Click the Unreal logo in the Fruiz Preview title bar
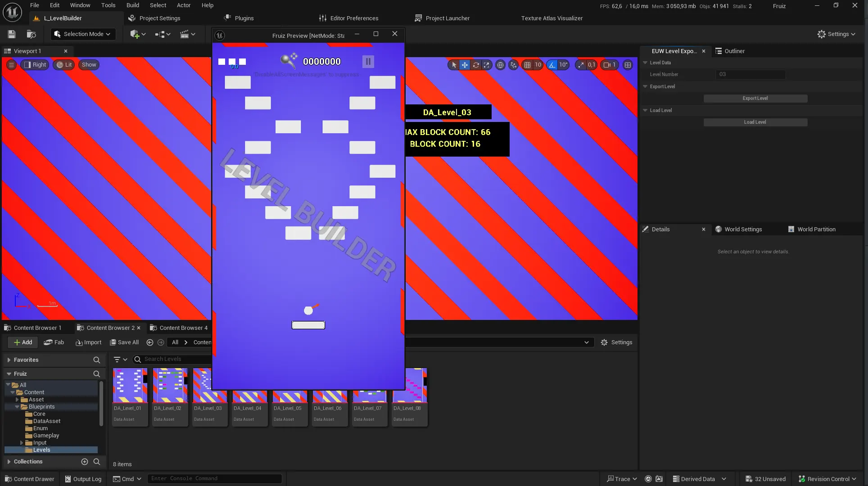The width and height of the screenshot is (868, 486). (220, 35)
